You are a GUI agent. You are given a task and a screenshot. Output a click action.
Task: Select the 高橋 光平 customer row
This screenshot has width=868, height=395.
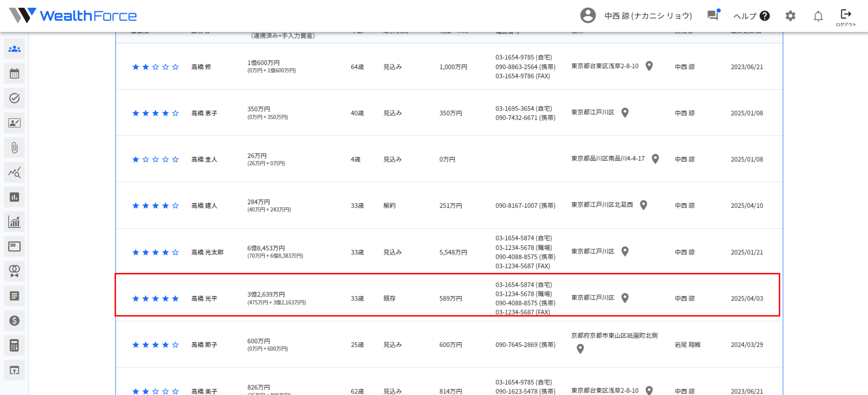(204, 298)
